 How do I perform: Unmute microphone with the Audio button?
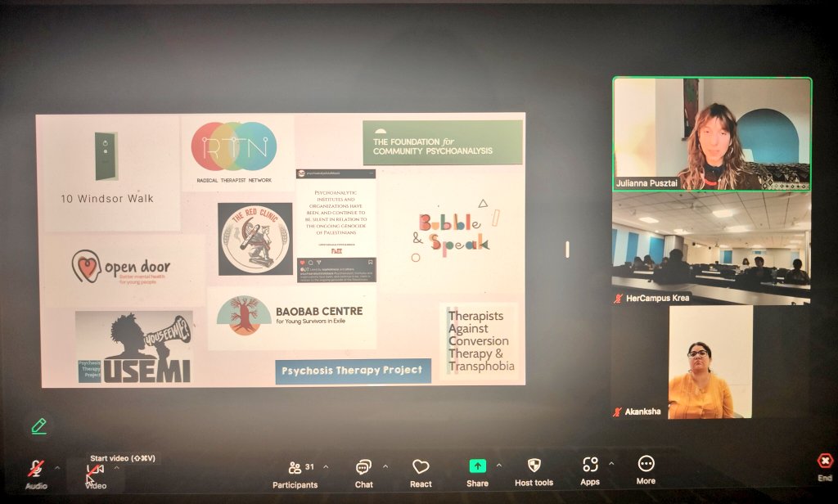point(36,474)
